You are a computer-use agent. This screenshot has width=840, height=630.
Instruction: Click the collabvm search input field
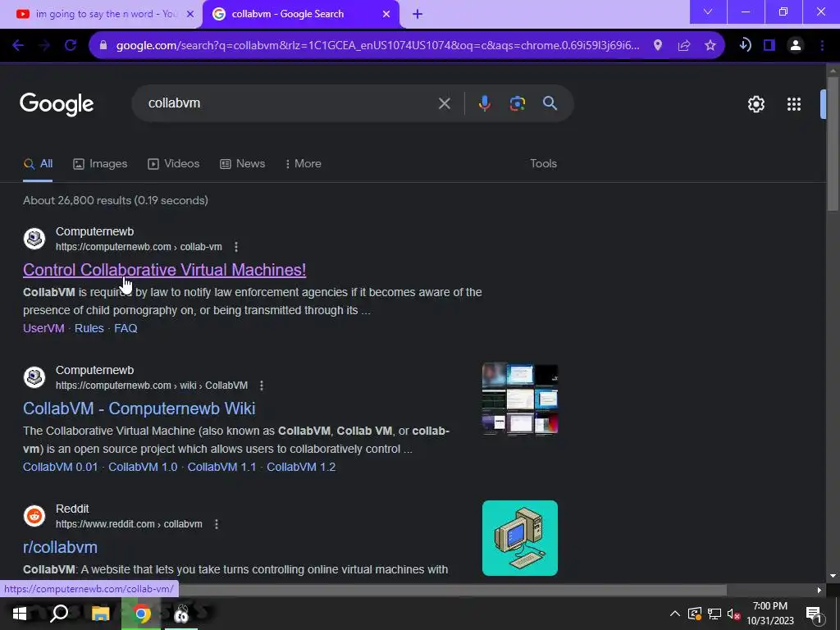point(290,103)
